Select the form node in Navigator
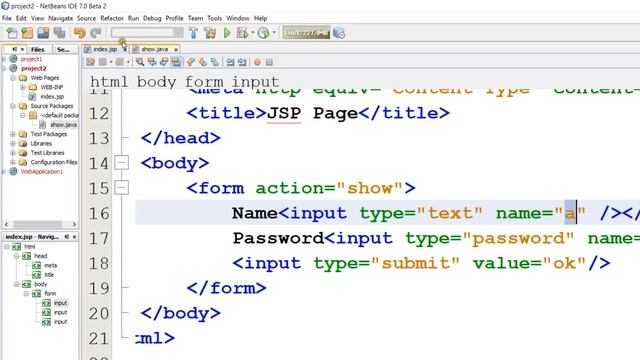Viewport: 640px width, 360px height. (50, 293)
